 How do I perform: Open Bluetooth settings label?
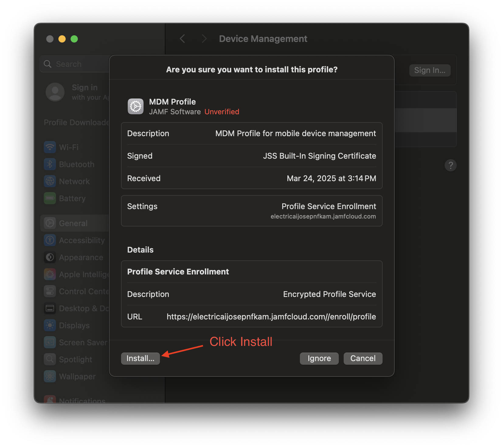[77, 164]
